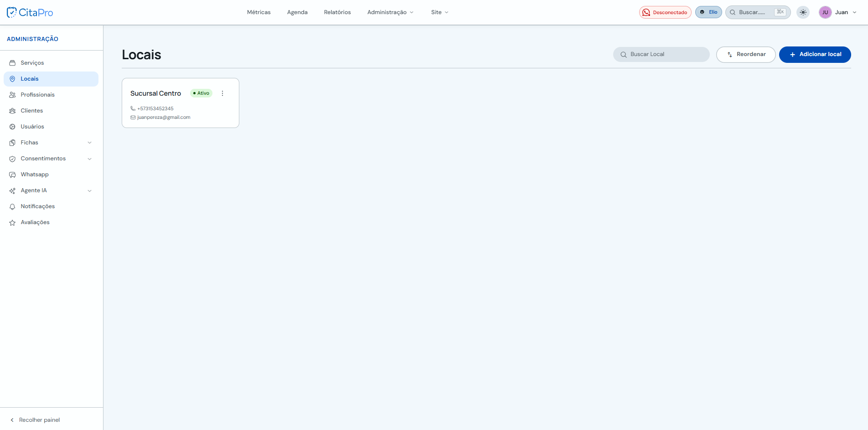
Task: Click the Ativo status badge
Action: pyautogui.click(x=201, y=93)
